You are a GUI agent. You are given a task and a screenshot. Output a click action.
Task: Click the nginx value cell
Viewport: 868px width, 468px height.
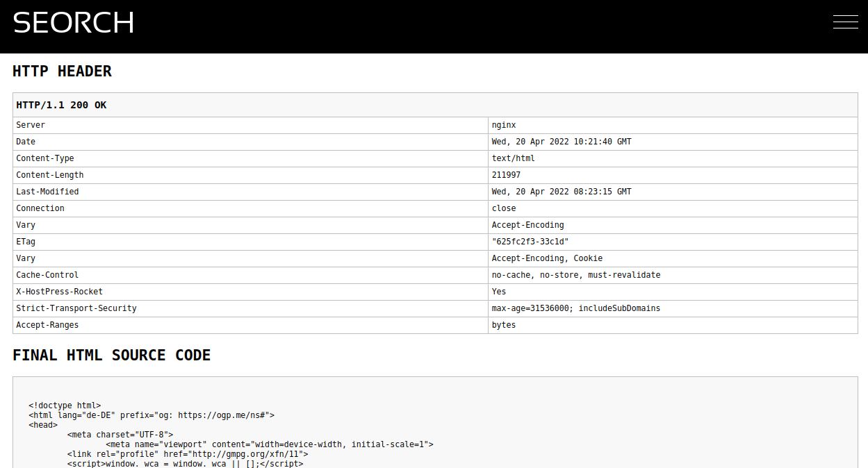[x=673, y=126]
